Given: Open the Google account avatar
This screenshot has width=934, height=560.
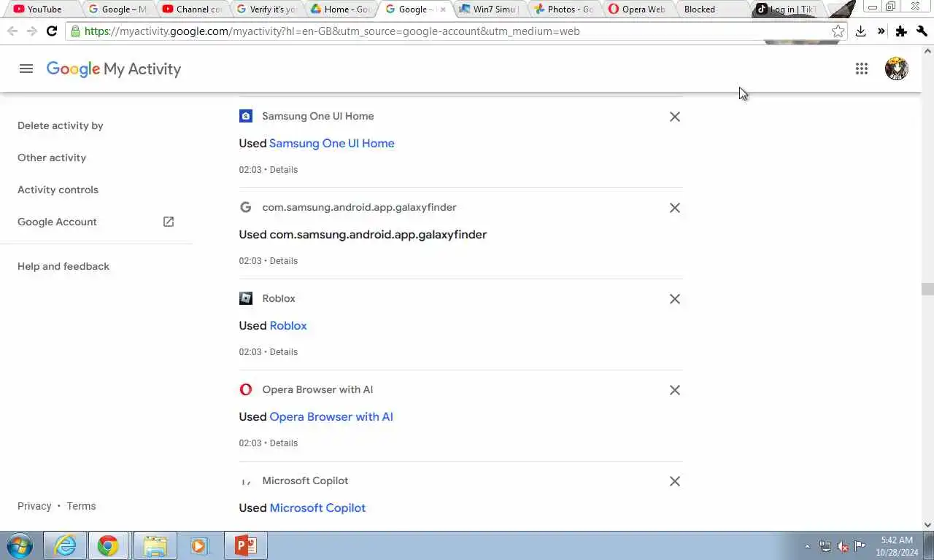Looking at the screenshot, I should (x=896, y=69).
